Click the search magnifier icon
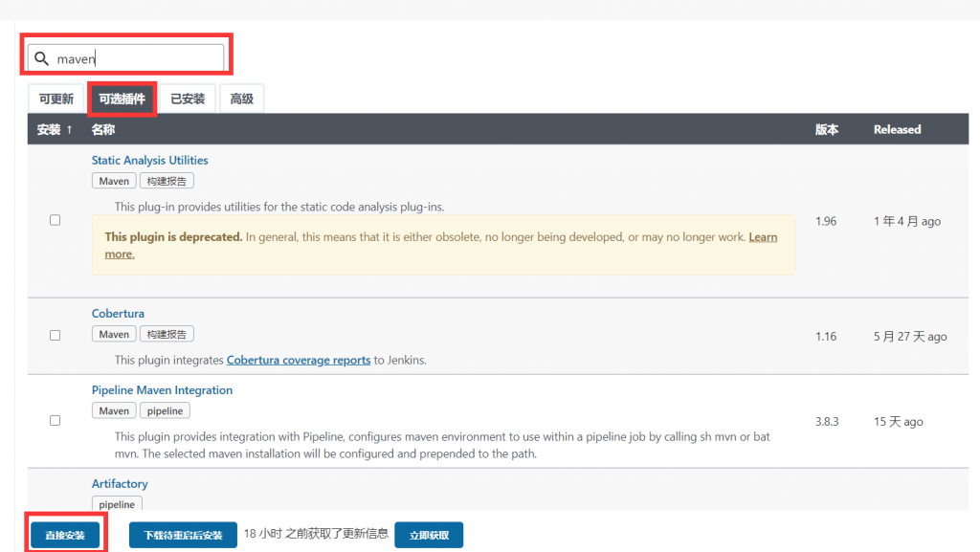This screenshot has width=980, height=552. [x=41, y=59]
